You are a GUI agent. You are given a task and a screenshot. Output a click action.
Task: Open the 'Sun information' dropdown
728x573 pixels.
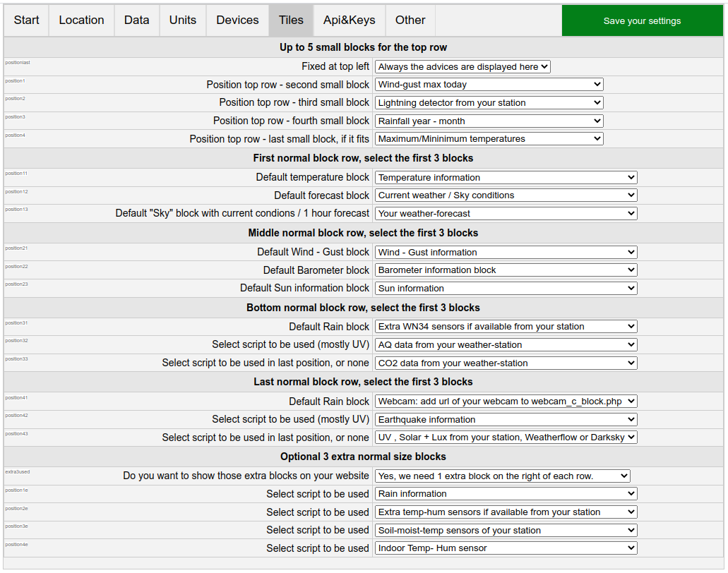point(506,288)
